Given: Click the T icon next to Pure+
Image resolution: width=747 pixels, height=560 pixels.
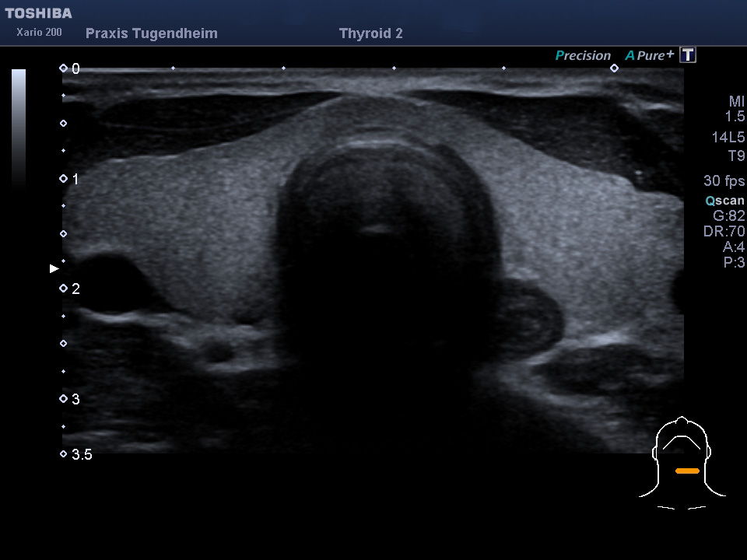Looking at the screenshot, I should 687,55.
